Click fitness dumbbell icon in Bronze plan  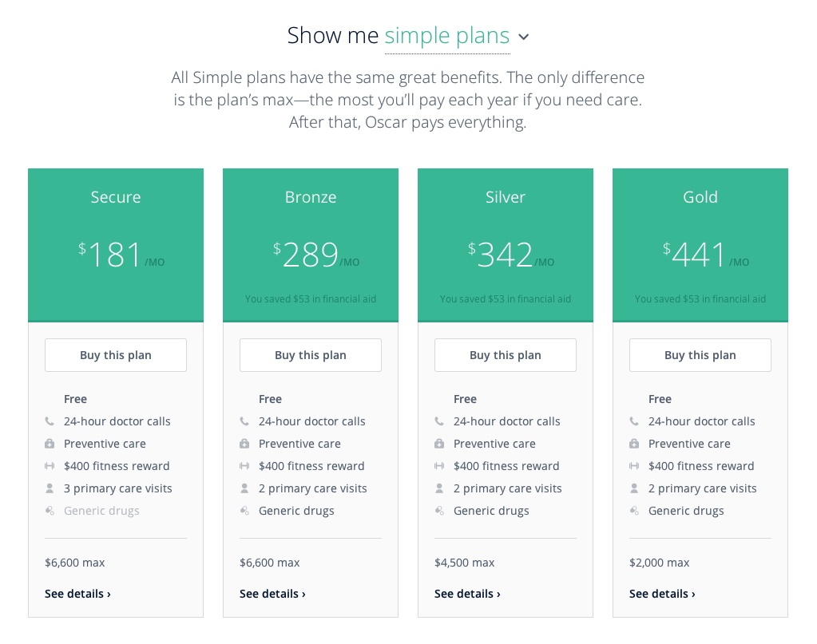pyautogui.click(x=244, y=466)
